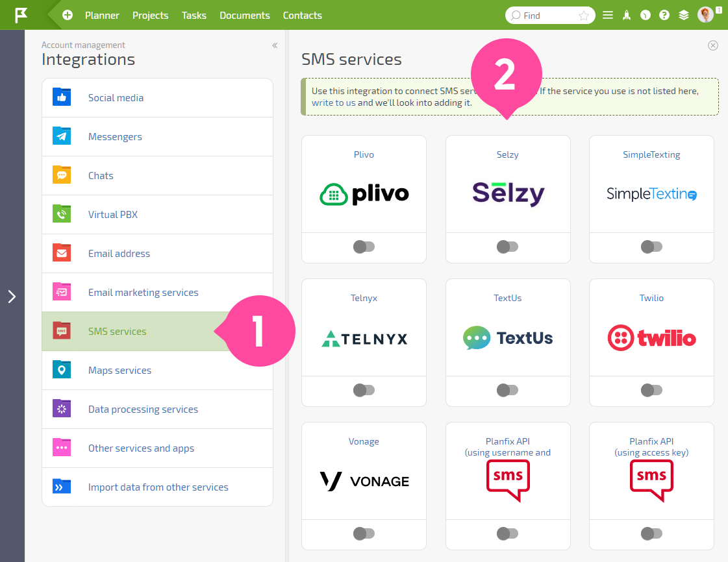Screen dimensions: 728x562
Task: Open Contacts from the top bar
Action: (302, 16)
